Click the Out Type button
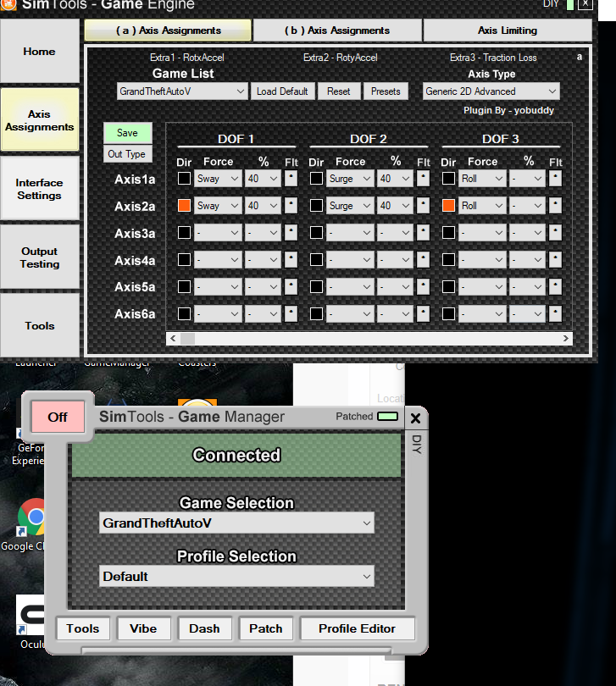This screenshot has width=616, height=686. [x=127, y=154]
